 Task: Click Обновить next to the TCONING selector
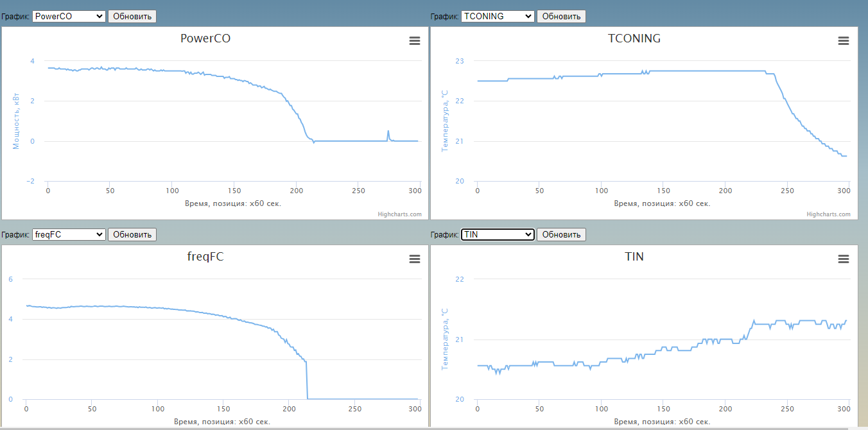561,16
